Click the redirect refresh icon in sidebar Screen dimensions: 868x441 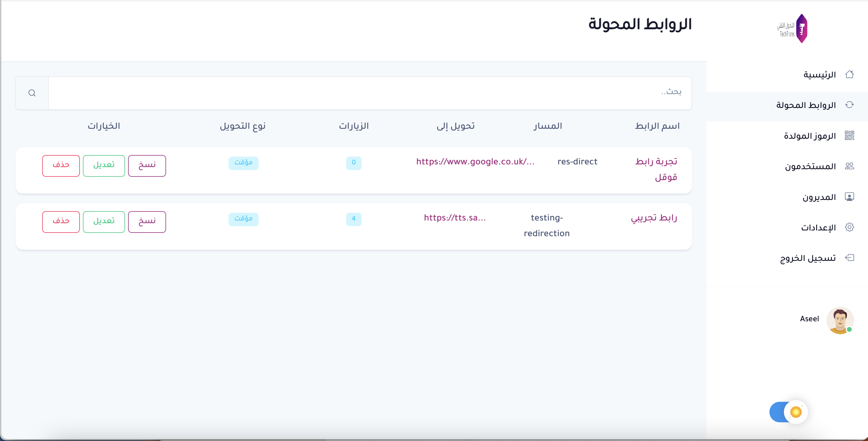coord(849,105)
